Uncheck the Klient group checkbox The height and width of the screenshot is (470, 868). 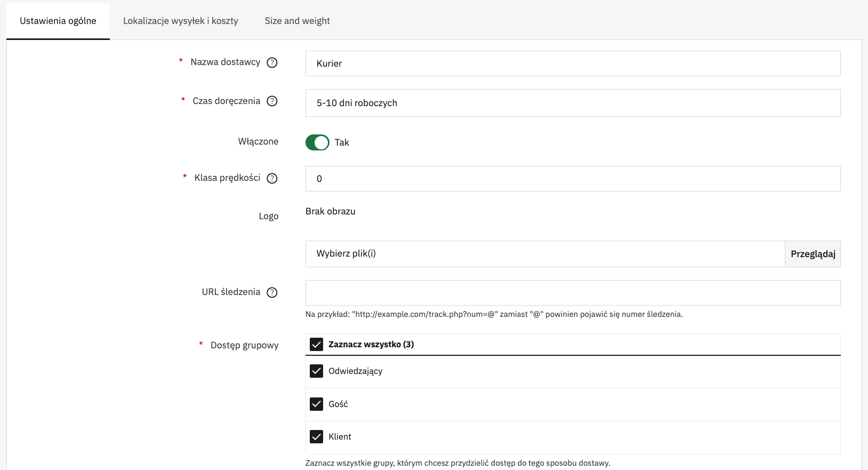(317, 437)
